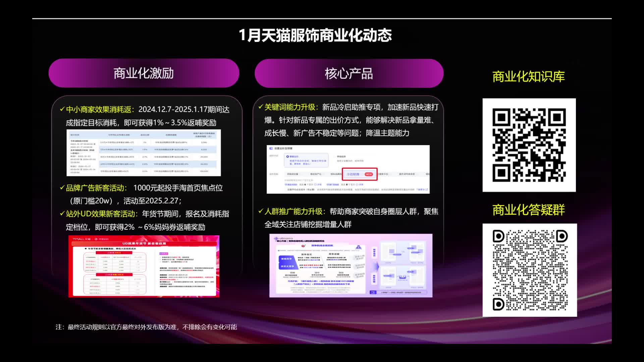Click the TMALL天猫 logo on red poster
Viewport: 644px width, 362px height.
tap(82, 239)
